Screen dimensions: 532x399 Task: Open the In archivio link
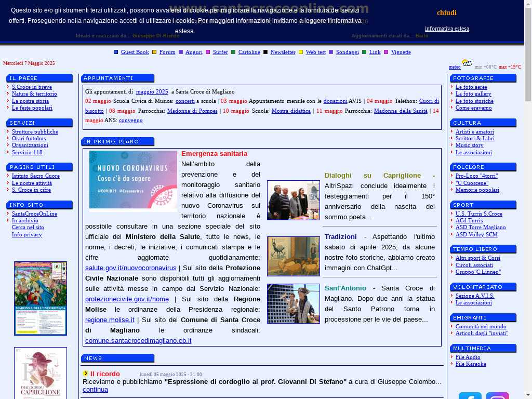(x=25, y=220)
